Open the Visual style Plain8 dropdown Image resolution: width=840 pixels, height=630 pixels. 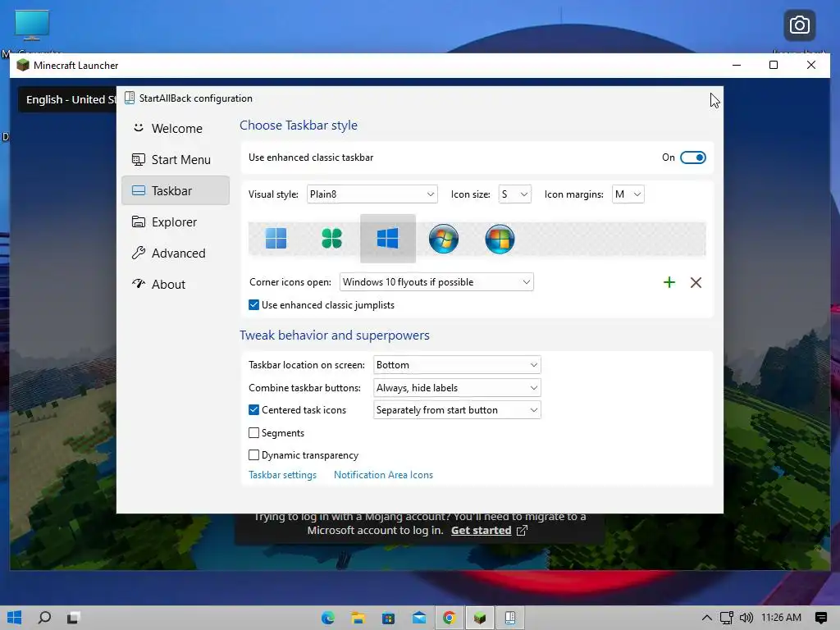click(372, 194)
